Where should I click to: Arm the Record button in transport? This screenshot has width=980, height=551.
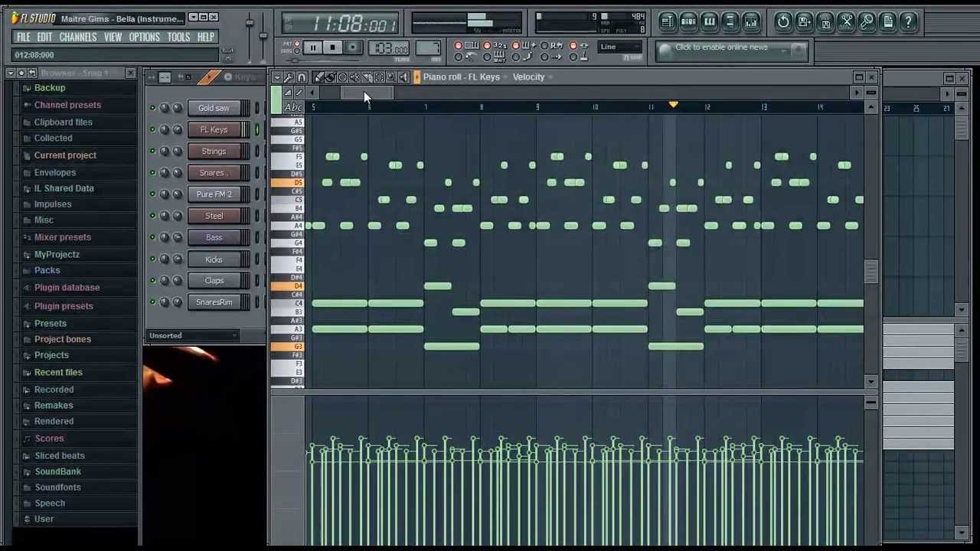pyautogui.click(x=352, y=47)
